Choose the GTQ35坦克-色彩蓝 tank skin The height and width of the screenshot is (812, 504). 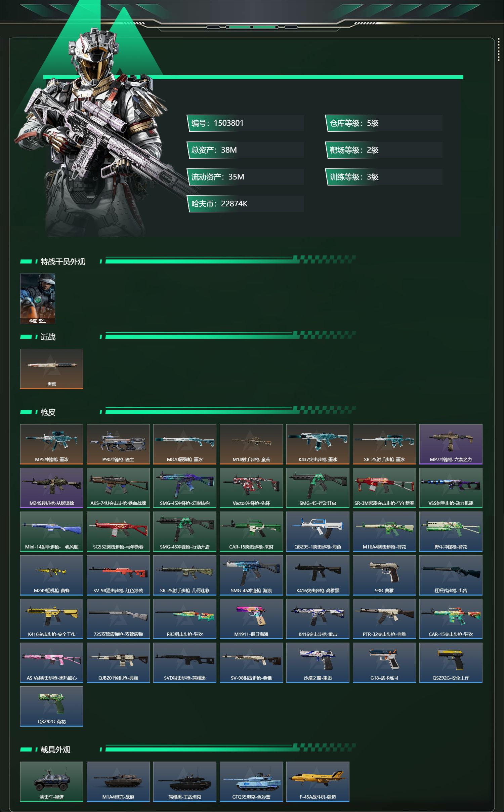pos(251,781)
